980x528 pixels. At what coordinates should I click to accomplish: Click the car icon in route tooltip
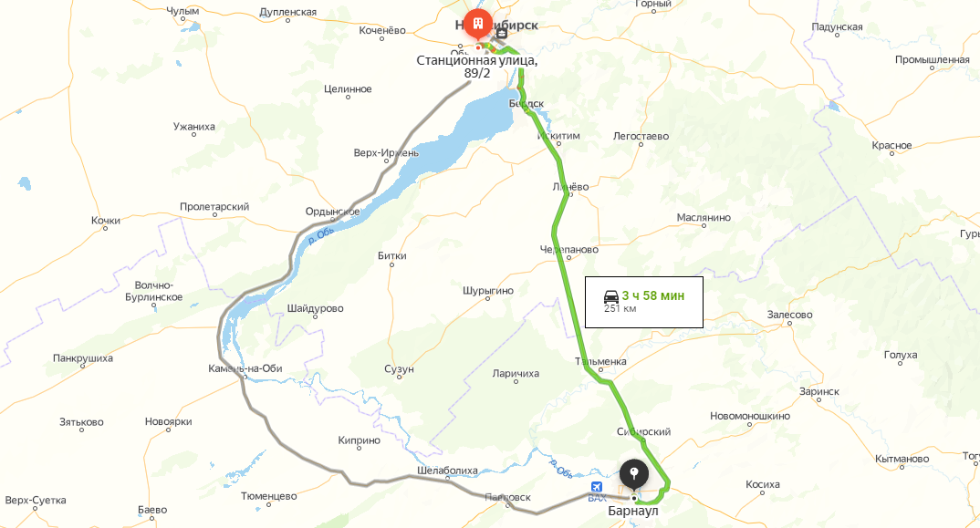pyautogui.click(x=611, y=296)
